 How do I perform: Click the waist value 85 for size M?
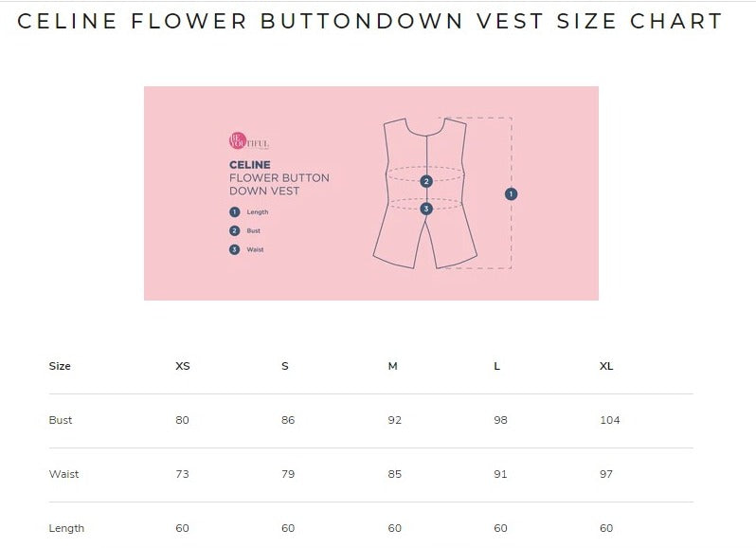click(x=394, y=474)
